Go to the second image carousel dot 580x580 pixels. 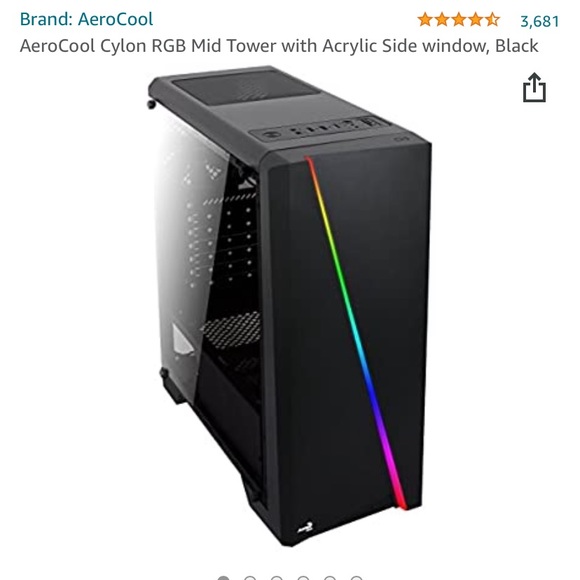(x=250, y=578)
